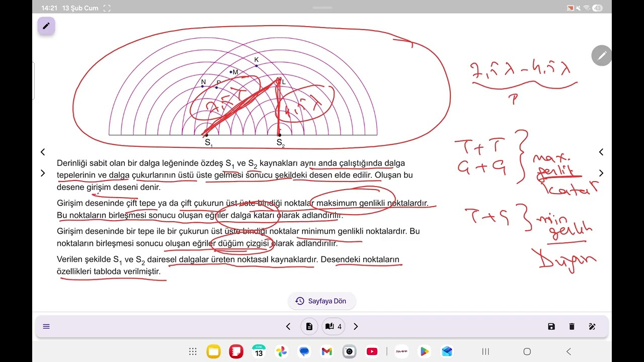
Task: Click the left-pointing chevron at the page's left edge
Action: click(43, 152)
